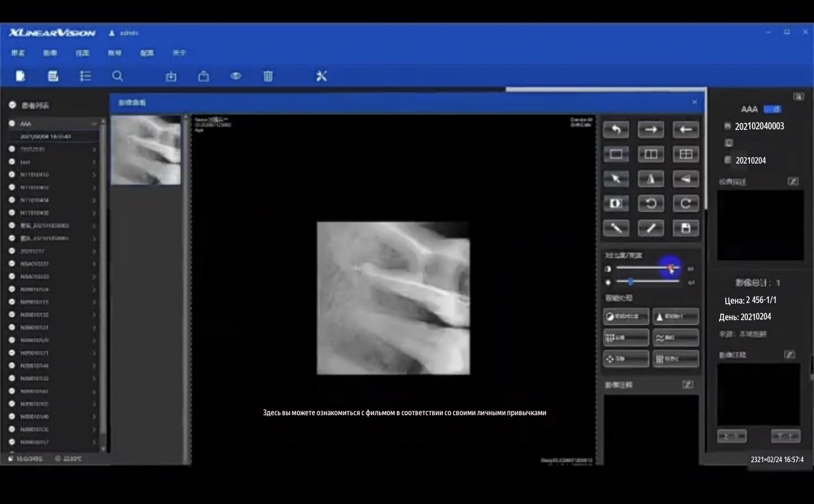Expand the 20201217 patient entry arrow
814x504 pixels.
coord(94,251)
